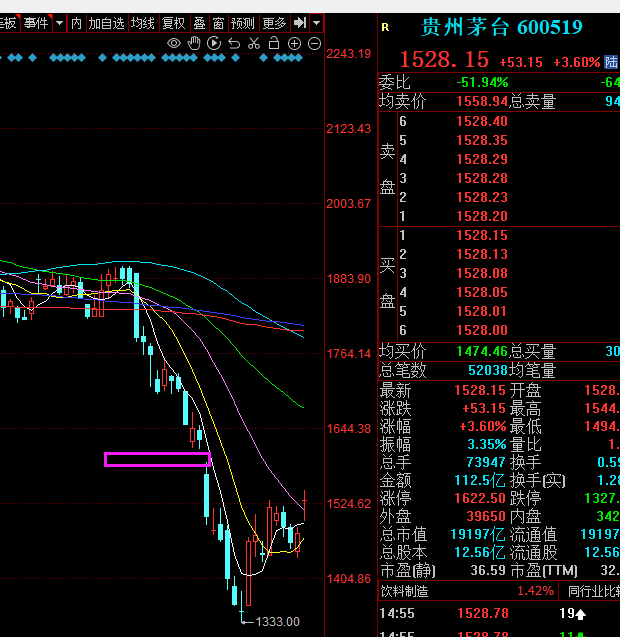Open the 事件 toolbar item
This screenshot has height=637, width=620.
tap(37, 23)
